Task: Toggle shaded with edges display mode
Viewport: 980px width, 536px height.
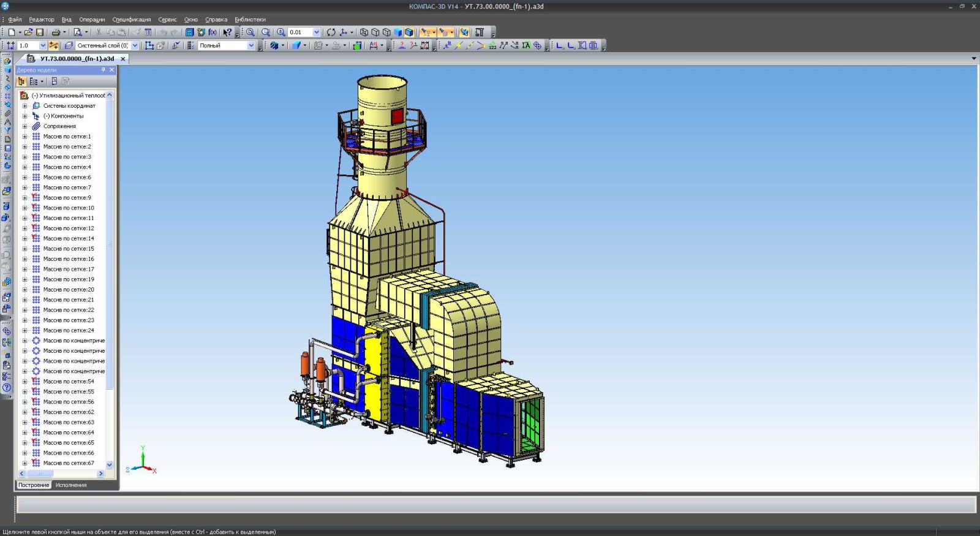Action: point(409,32)
